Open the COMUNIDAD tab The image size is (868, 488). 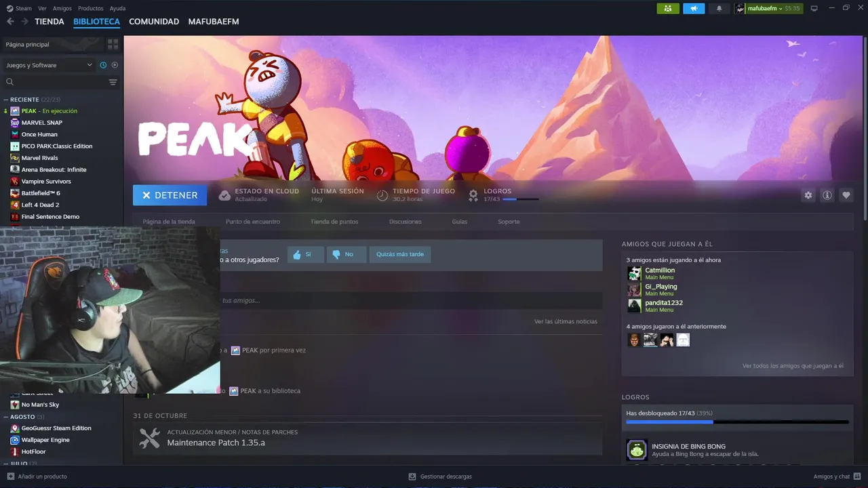pos(154,22)
